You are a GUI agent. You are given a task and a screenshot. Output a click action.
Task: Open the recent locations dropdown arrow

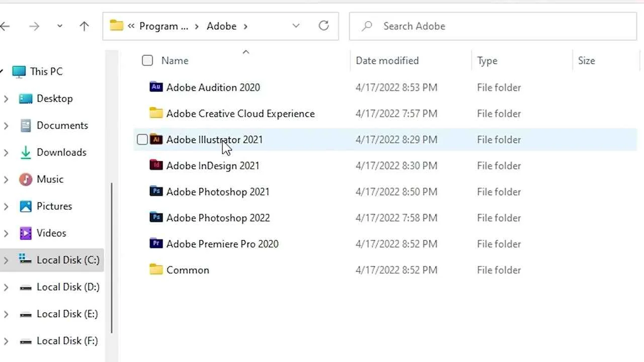tap(59, 26)
